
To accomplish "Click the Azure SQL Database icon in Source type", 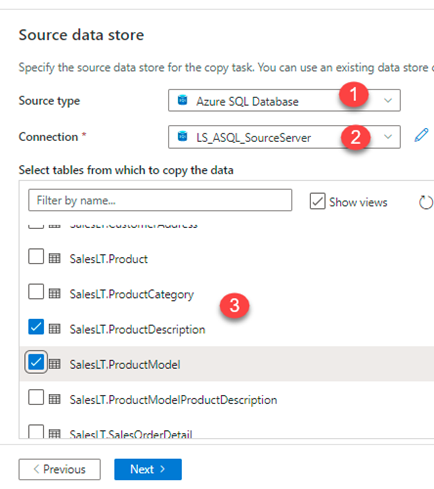I will (x=182, y=100).
